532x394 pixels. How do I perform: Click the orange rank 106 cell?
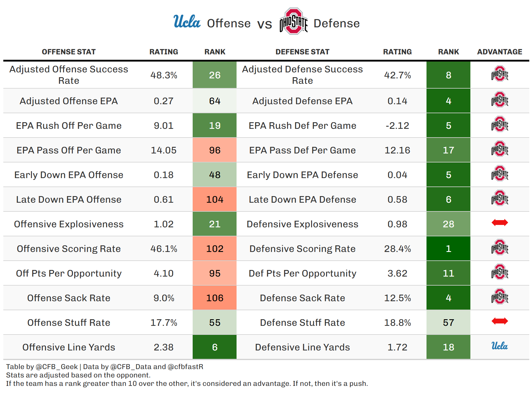click(x=215, y=298)
